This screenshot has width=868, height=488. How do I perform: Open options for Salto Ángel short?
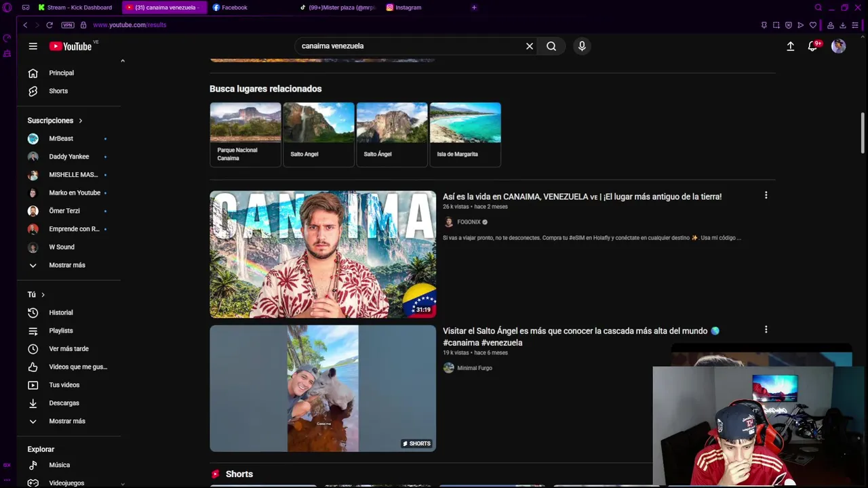766,329
